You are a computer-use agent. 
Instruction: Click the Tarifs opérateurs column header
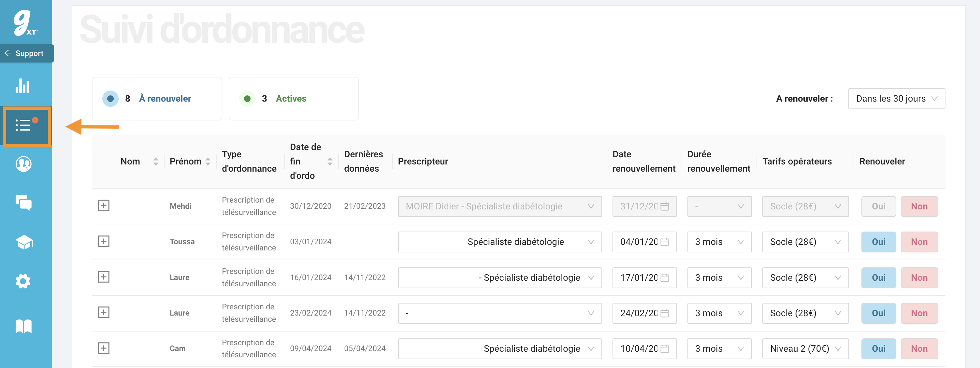click(x=797, y=162)
